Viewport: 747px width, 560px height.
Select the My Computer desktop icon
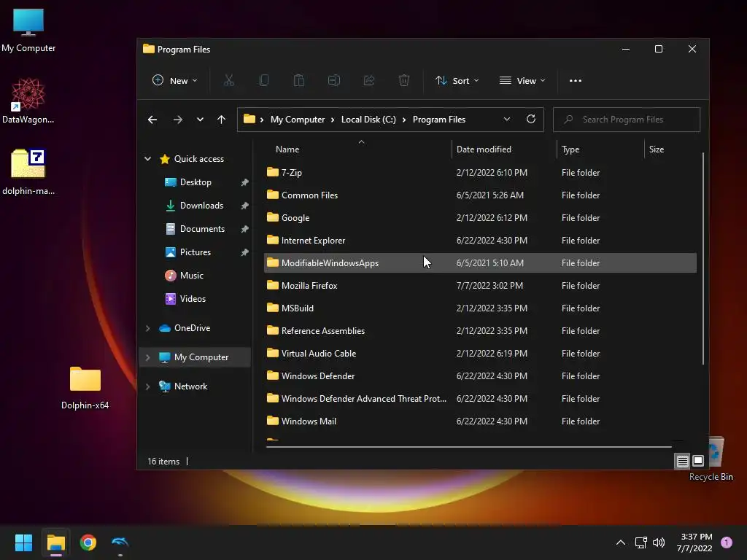click(28, 29)
